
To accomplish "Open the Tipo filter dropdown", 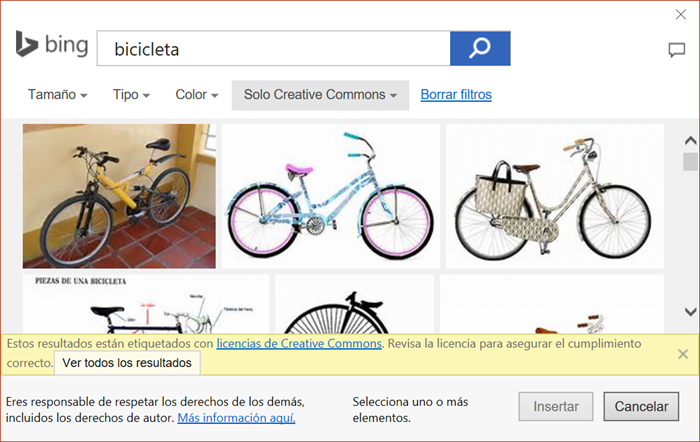I will click(x=131, y=95).
